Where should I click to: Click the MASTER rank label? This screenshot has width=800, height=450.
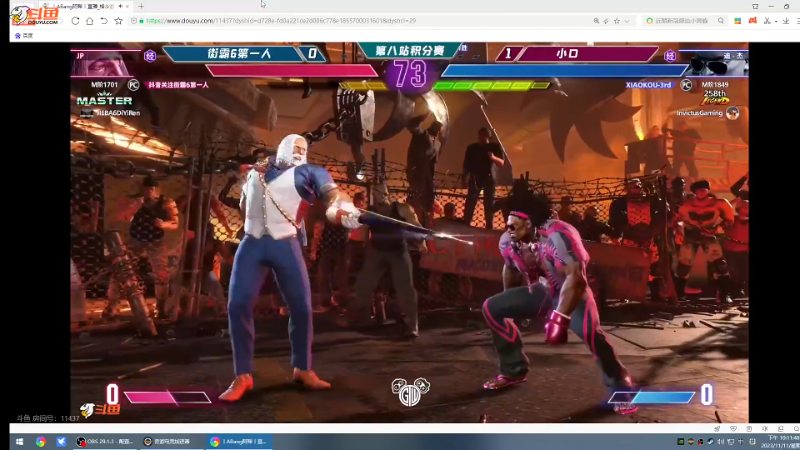[x=105, y=101]
